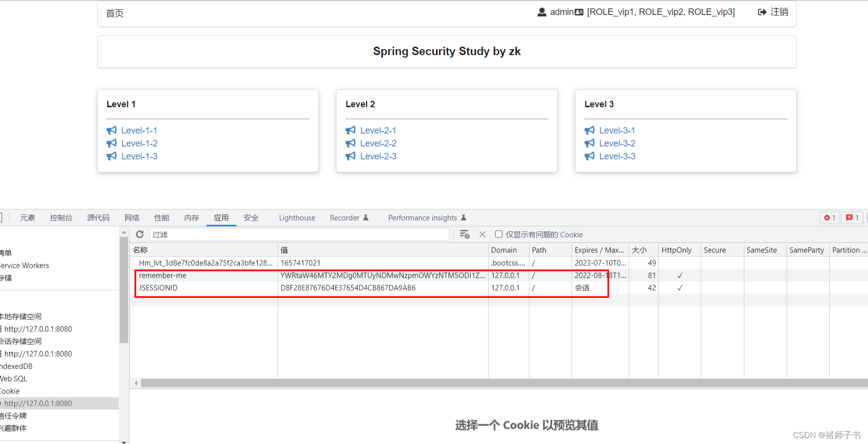Image resolution: width=868 pixels, height=444 pixels.
Task: Select the Hm_lvt cookie row
Action: pos(499,263)
